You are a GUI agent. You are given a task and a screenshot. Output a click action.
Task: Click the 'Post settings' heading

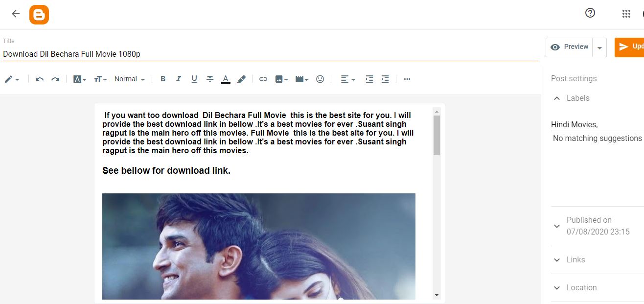click(x=574, y=79)
